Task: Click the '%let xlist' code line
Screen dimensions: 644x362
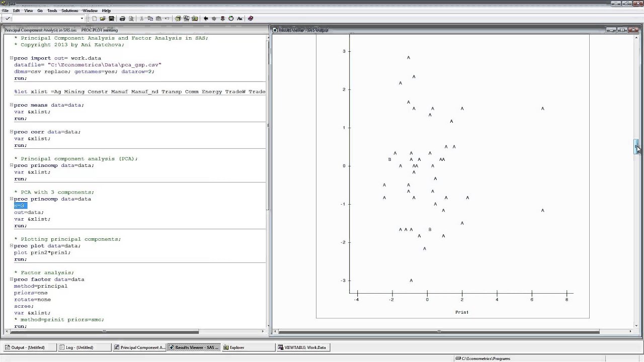Action: point(140,92)
